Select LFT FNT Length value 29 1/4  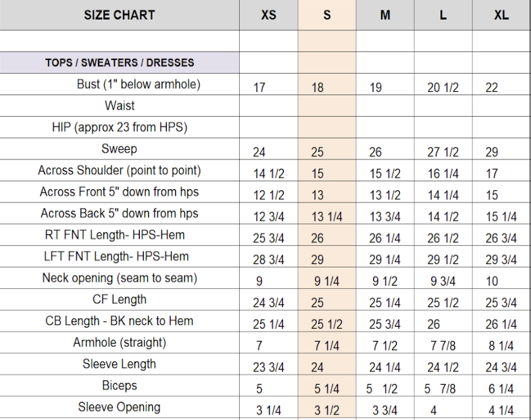pyautogui.click(x=384, y=260)
